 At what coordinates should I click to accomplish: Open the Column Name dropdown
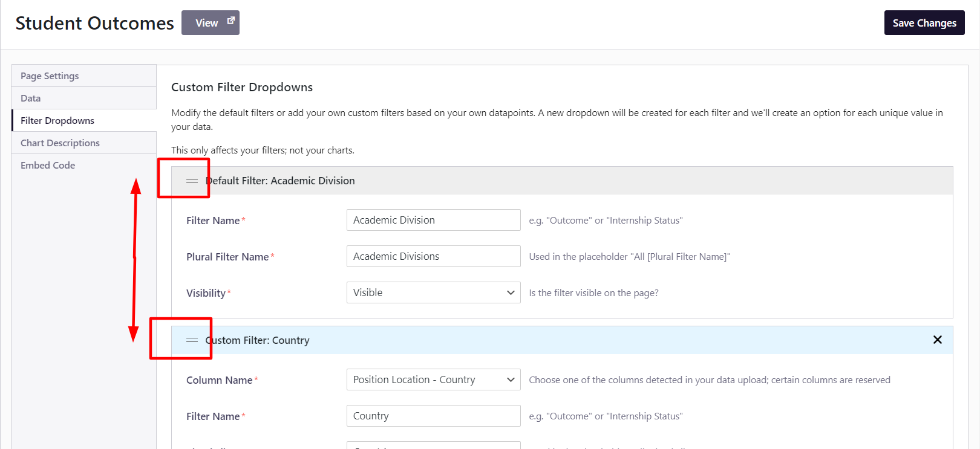[x=433, y=380]
